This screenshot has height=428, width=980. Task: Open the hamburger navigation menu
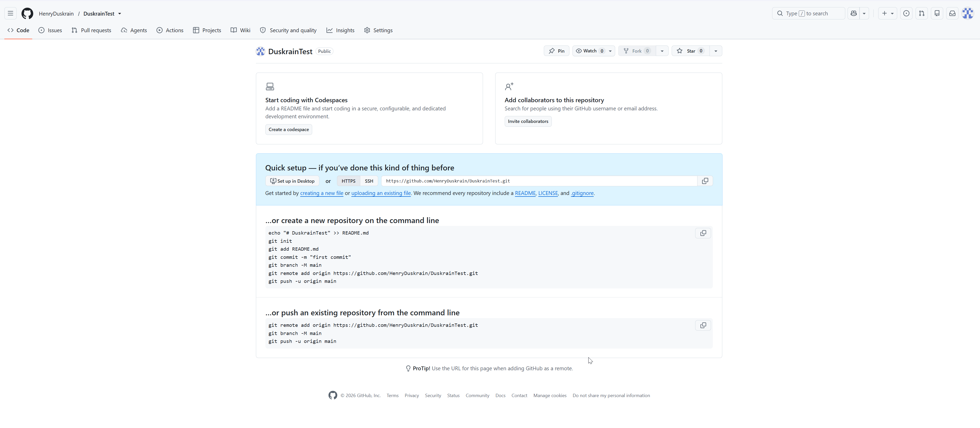pos(10,13)
